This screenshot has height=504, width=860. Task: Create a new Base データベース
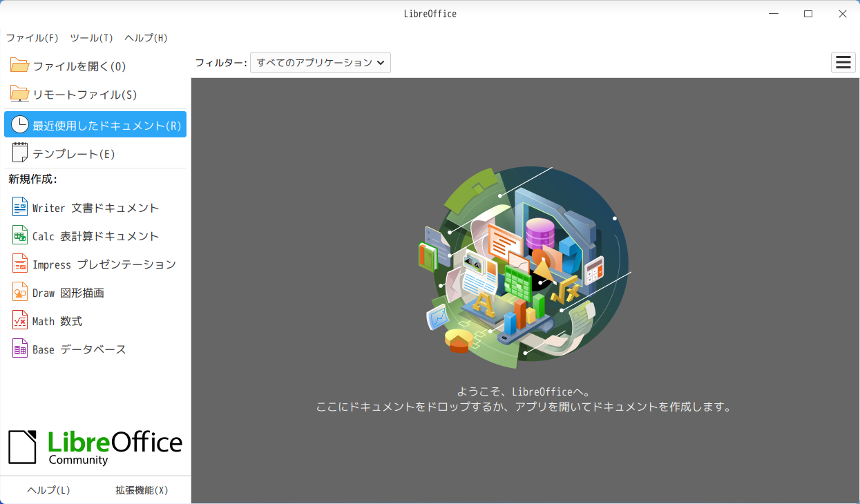coord(95,349)
